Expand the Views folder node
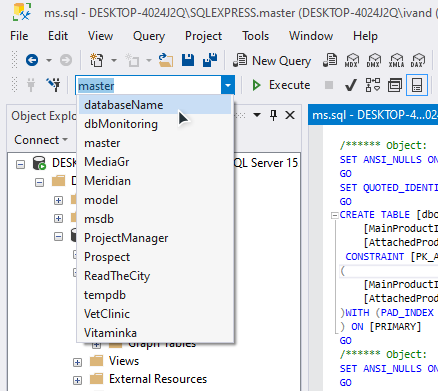This screenshot has height=391, width=438. click(77, 362)
